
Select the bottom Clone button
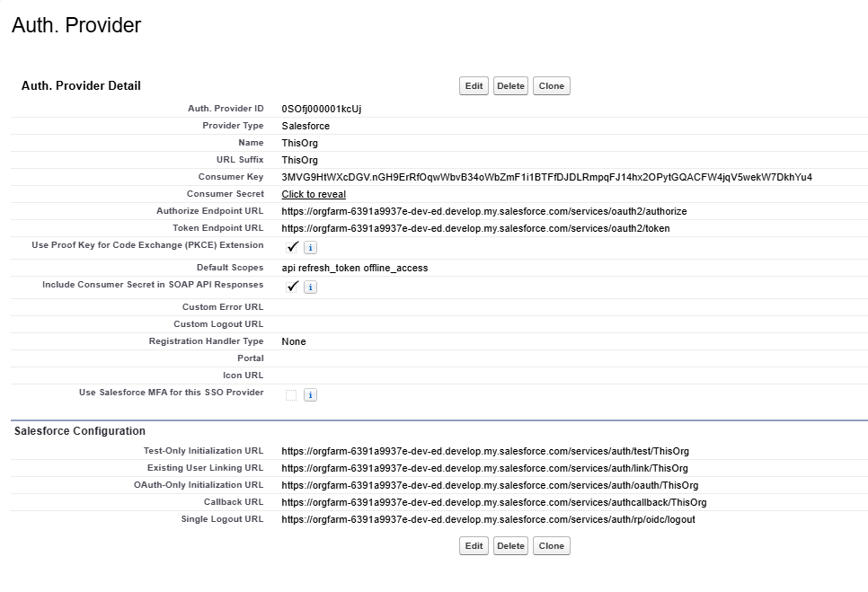tap(551, 546)
